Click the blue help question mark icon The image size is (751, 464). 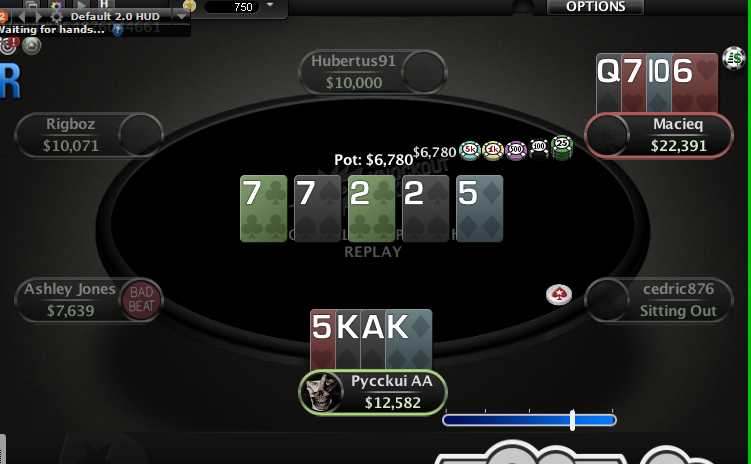(x=117, y=30)
